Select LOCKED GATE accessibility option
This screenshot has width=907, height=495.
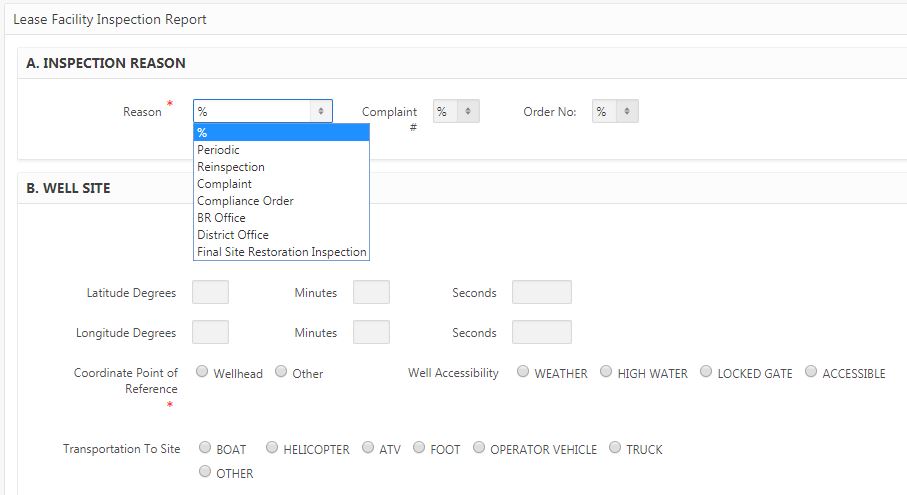click(706, 372)
